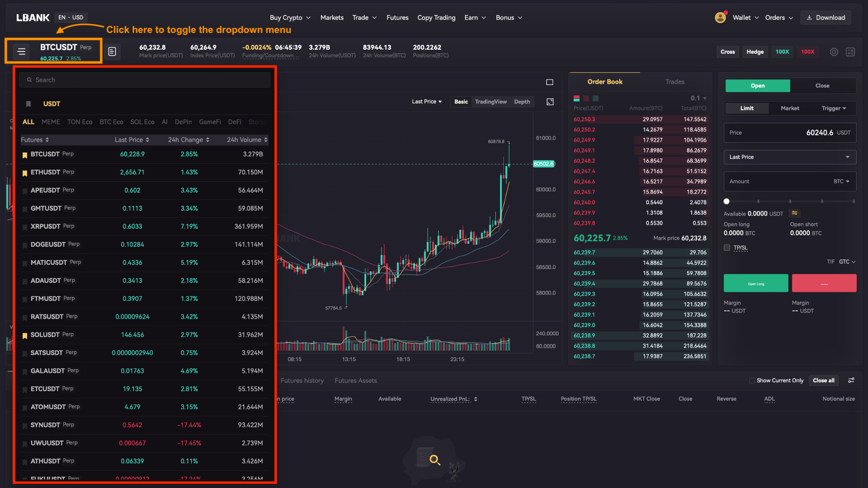Adjust green 100X long leverage
This screenshot has width=868, height=488.
coord(782,52)
